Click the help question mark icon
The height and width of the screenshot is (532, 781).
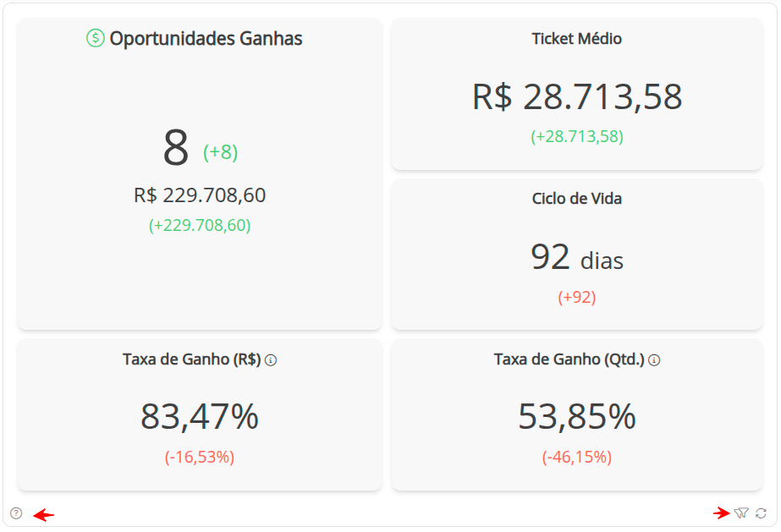click(x=16, y=513)
